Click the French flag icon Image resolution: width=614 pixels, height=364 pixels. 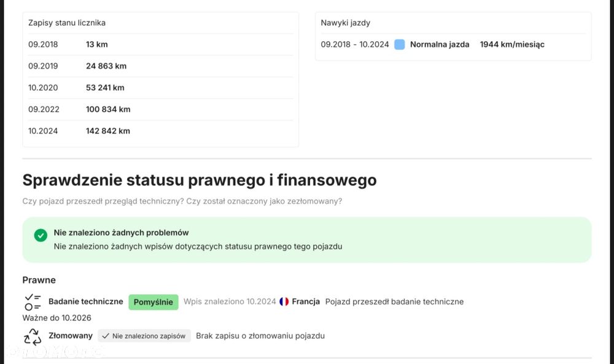tap(284, 302)
